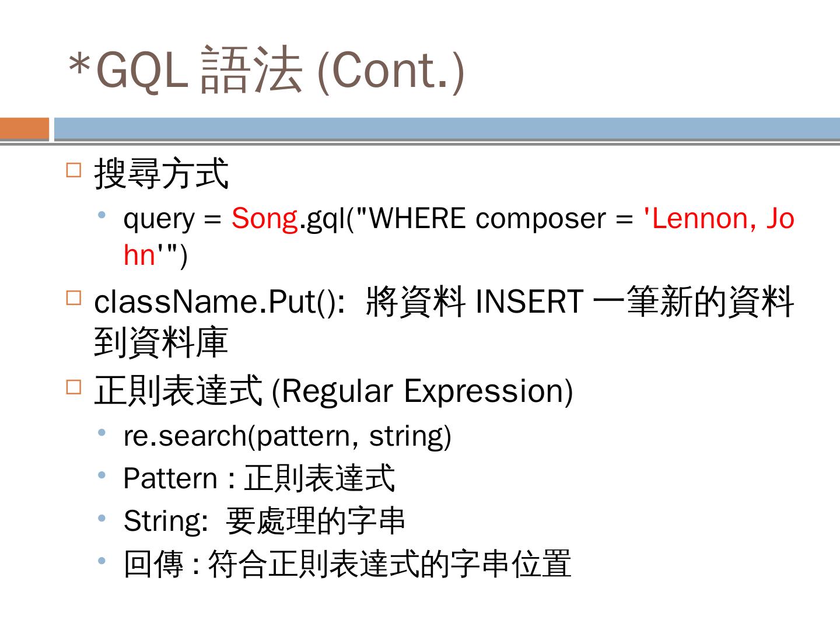Click the square bullet beside "搜尋方式"

73,170
